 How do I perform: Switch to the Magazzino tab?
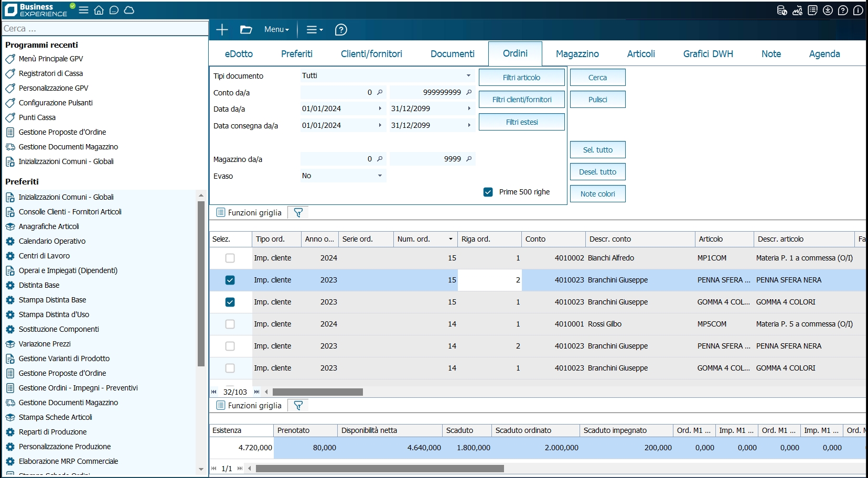coord(577,54)
